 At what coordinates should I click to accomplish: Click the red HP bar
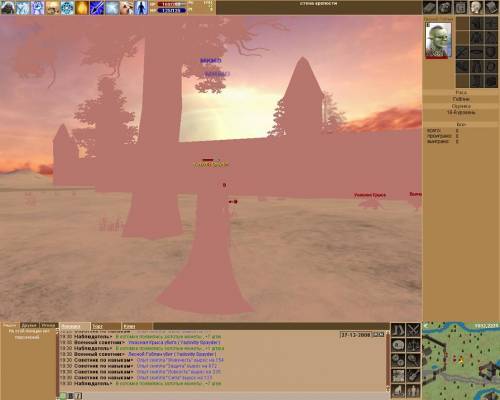tap(172, 4)
